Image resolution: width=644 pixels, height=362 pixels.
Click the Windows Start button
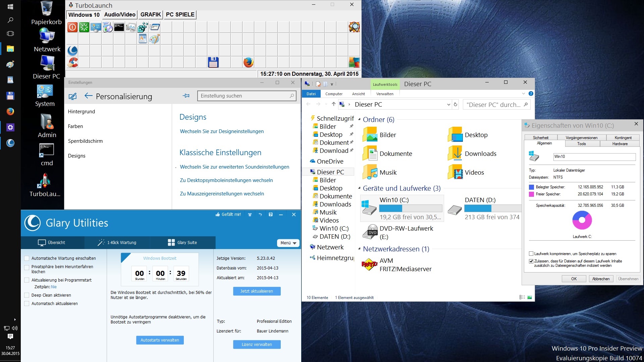10,7
